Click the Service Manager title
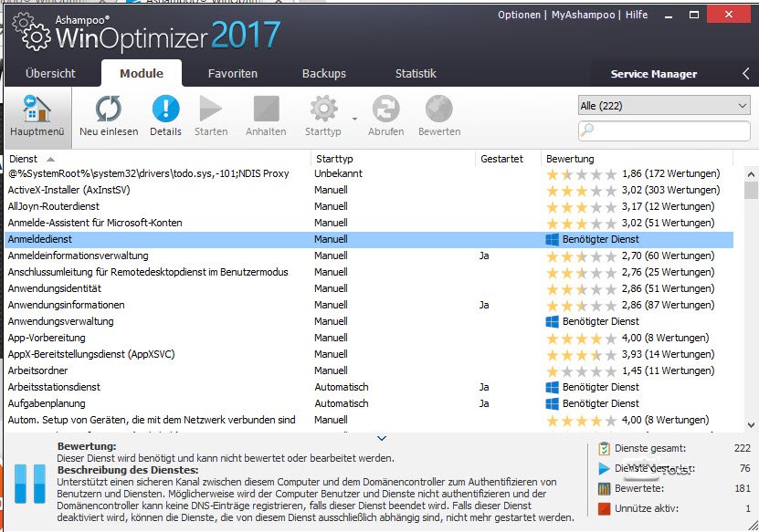This screenshot has height=532, width=759. tap(653, 74)
